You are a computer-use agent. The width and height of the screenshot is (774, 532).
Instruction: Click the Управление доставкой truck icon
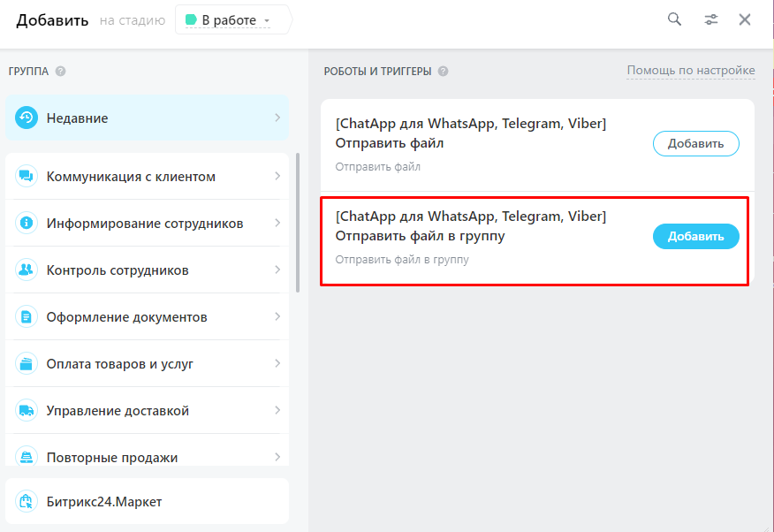coord(27,411)
